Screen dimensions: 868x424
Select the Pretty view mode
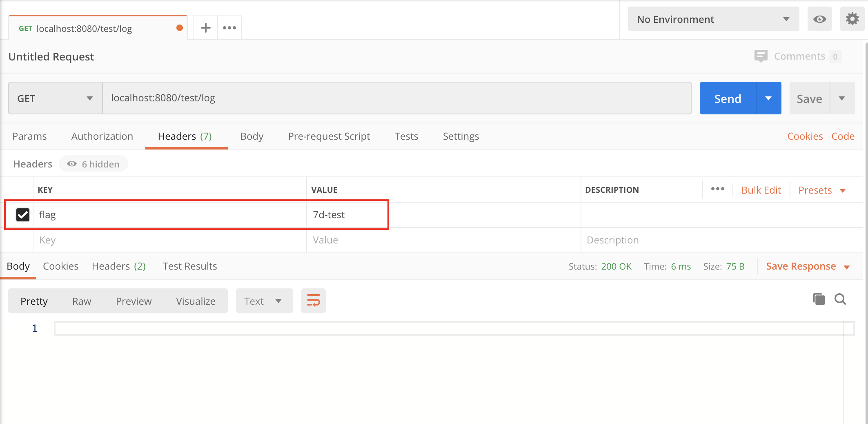tap(34, 301)
